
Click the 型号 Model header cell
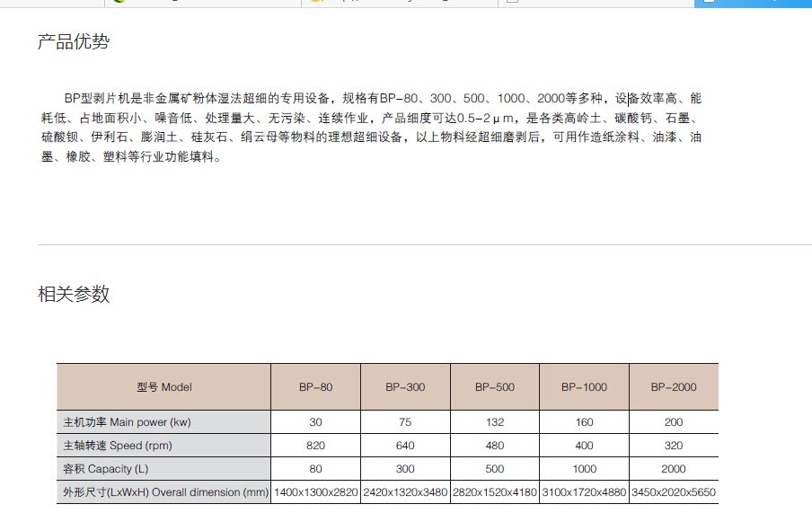tap(163, 387)
